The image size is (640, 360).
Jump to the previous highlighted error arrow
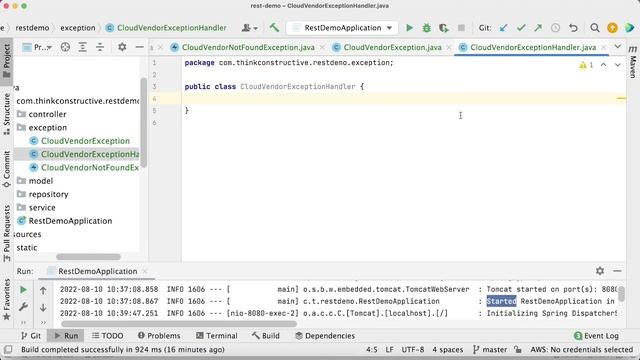(x=603, y=65)
